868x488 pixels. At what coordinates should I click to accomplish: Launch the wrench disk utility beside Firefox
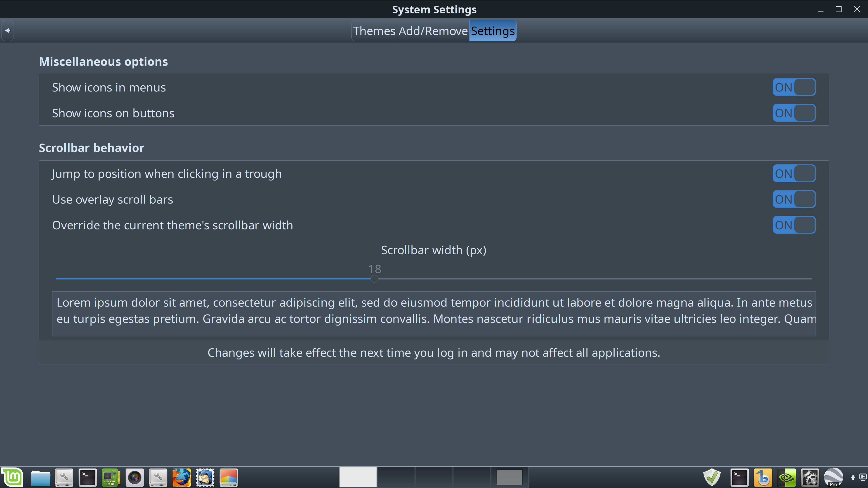click(x=158, y=478)
